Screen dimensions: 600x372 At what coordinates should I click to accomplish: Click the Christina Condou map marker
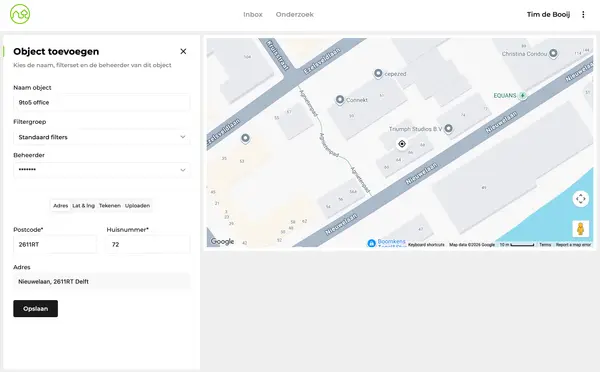[x=553, y=53]
